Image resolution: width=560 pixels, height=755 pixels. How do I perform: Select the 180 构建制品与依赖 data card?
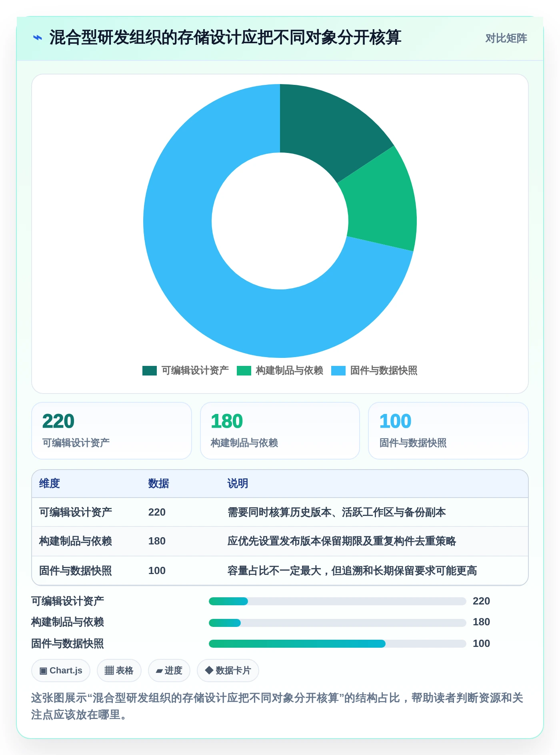(280, 431)
